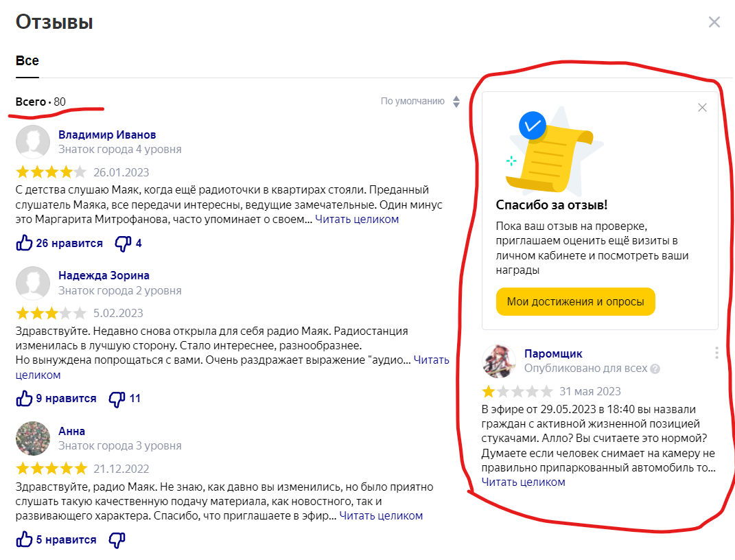Open Надежда Зорина's profile name link
The image size is (735, 560).
click(x=104, y=276)
